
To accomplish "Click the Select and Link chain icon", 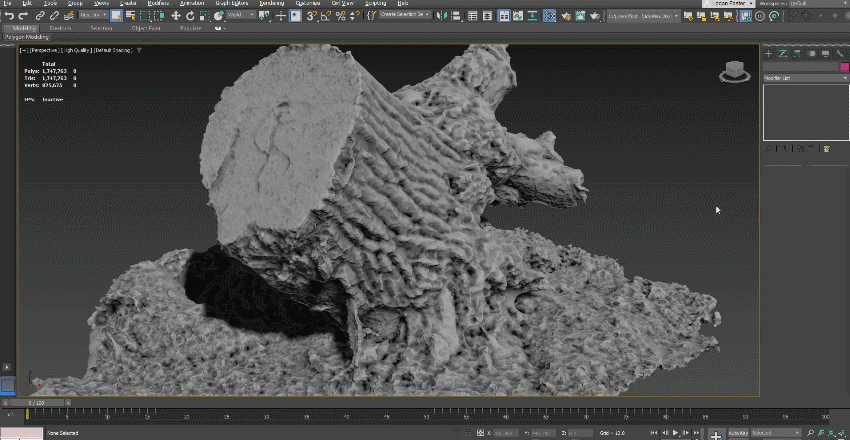I will coord(40,16).
